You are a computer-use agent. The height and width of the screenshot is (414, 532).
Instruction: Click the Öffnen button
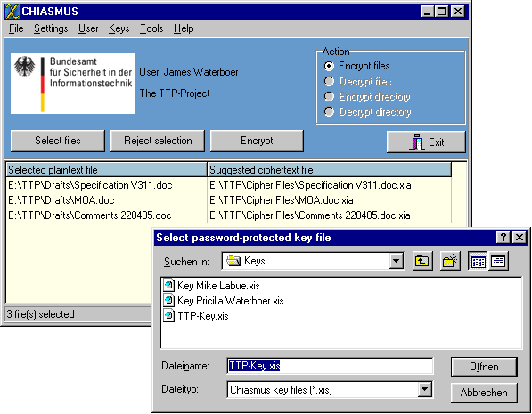coord(484,367)
